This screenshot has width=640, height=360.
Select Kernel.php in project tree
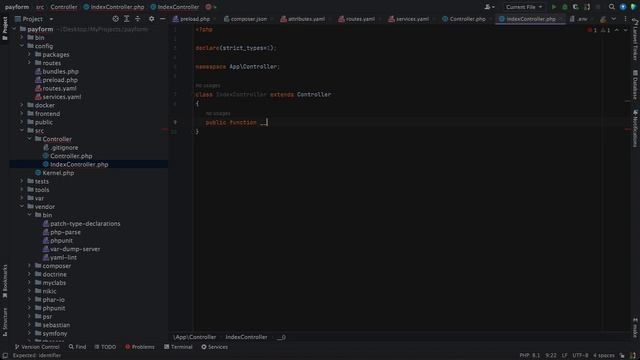pos(58,173)
